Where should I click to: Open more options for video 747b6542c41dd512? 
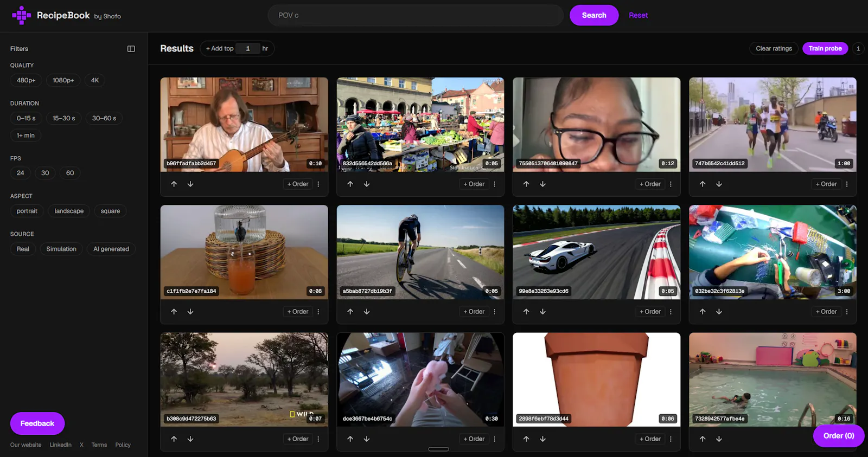(847, 184)
